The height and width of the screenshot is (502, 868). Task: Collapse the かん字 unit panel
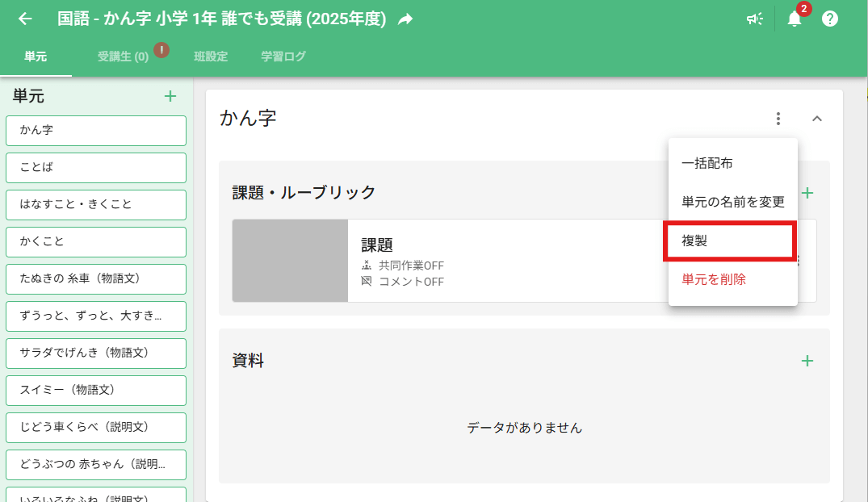[816, 119]
